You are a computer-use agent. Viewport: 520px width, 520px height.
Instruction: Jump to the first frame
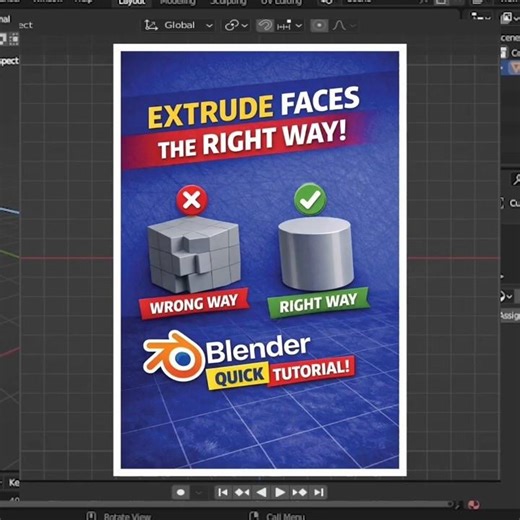[223, 492]
